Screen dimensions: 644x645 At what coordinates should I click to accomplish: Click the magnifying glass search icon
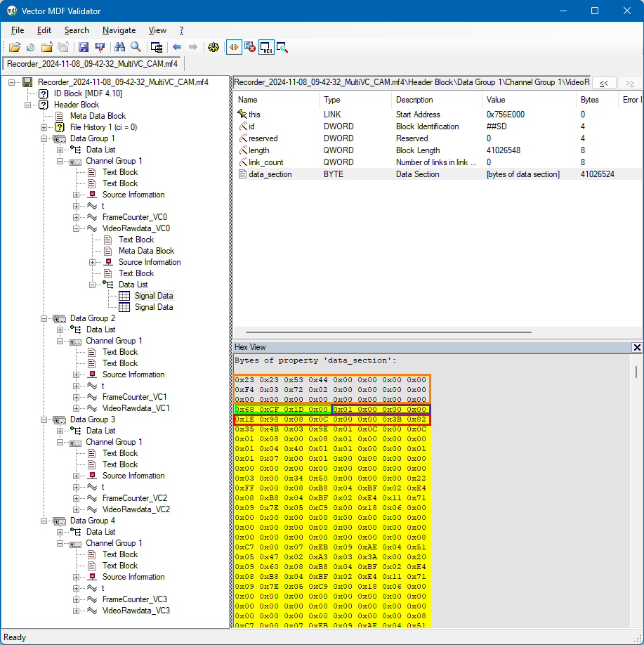tap(136, 47)
